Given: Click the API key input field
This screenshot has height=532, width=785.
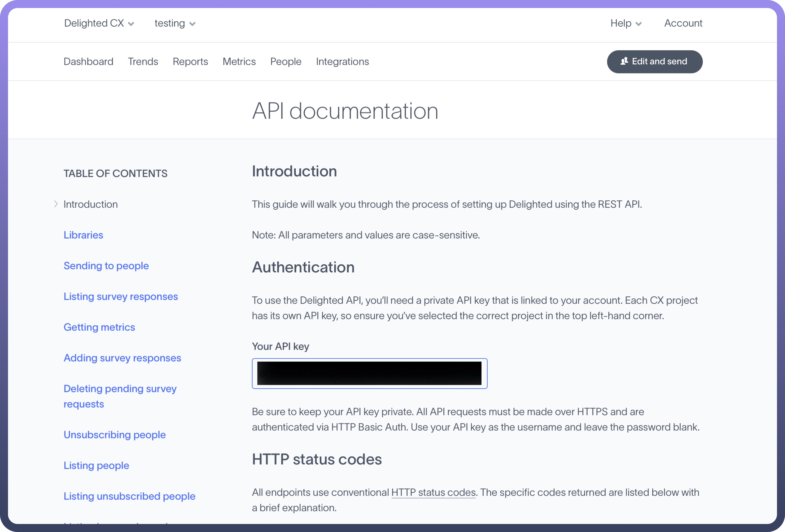Looking at the screenshot, I should tap(369, 373).
